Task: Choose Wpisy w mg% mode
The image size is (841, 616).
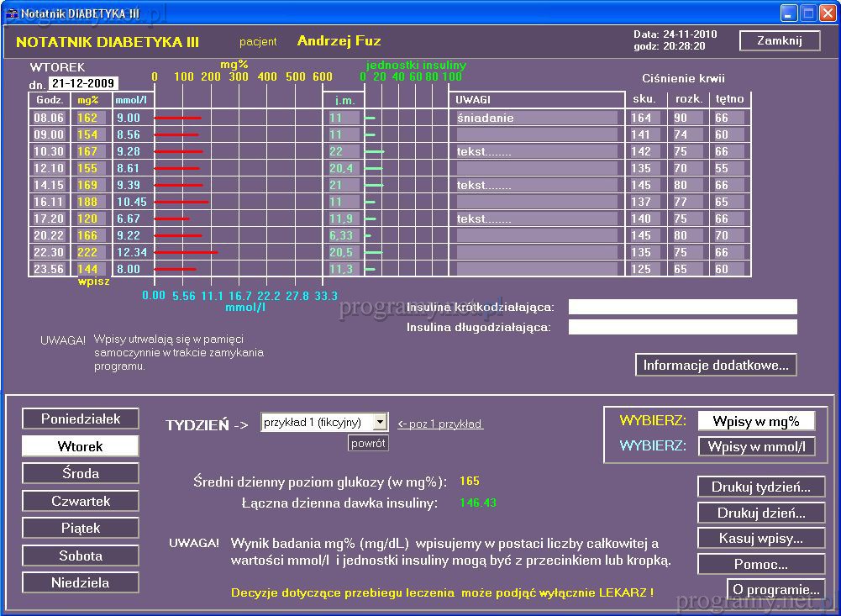Action: pyautogui.click(x=756, y=421)
